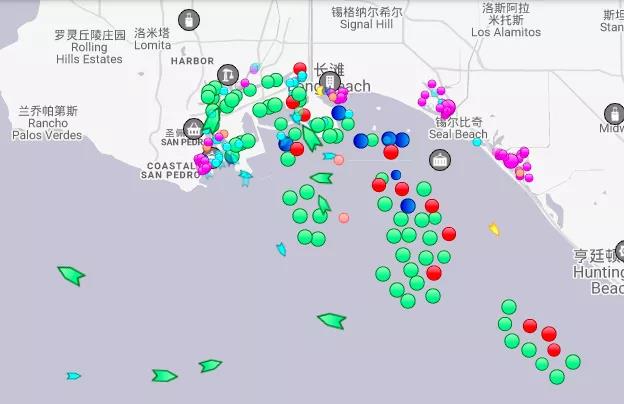This screenshot has height=404, width=624.
Task: Click the landmark icon at the right edge
Action: pyautogui.click(x=614, y=113)
